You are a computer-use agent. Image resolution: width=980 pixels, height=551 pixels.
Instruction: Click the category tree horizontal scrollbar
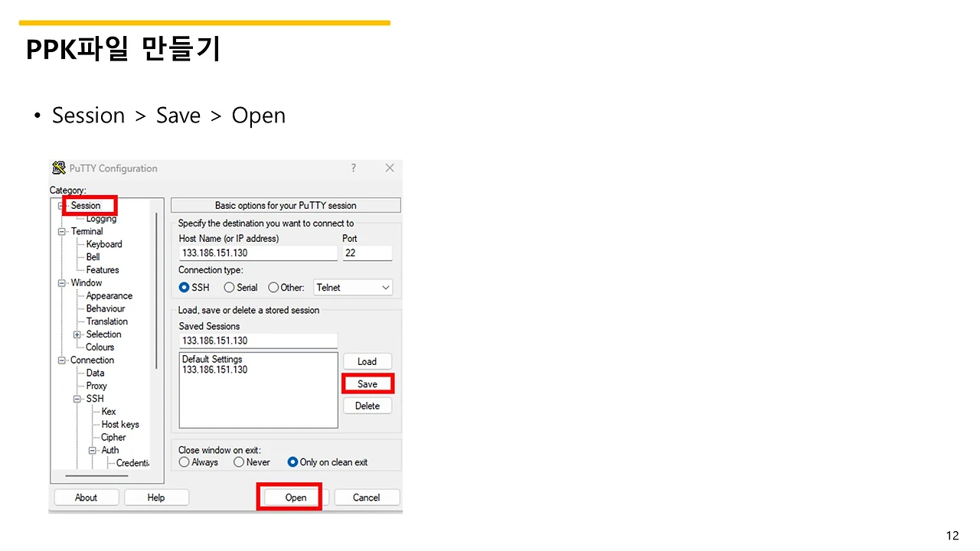[97, 476]
